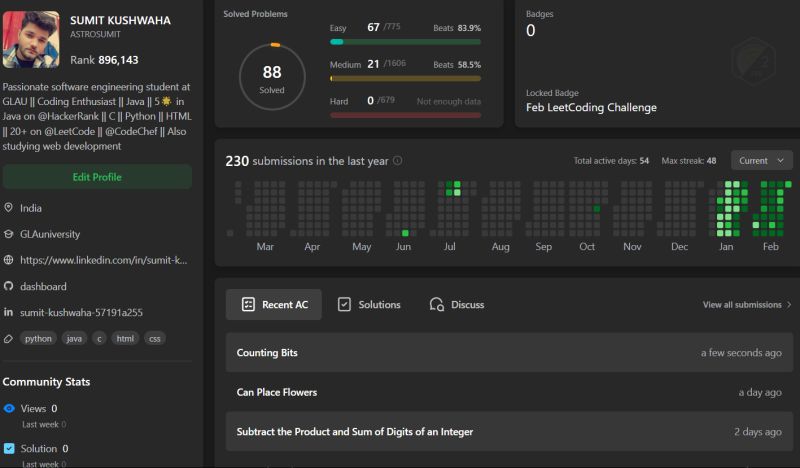800x468 pixels.
Task: Click the checkmark icon beside Solution
Action: (9, 448)
